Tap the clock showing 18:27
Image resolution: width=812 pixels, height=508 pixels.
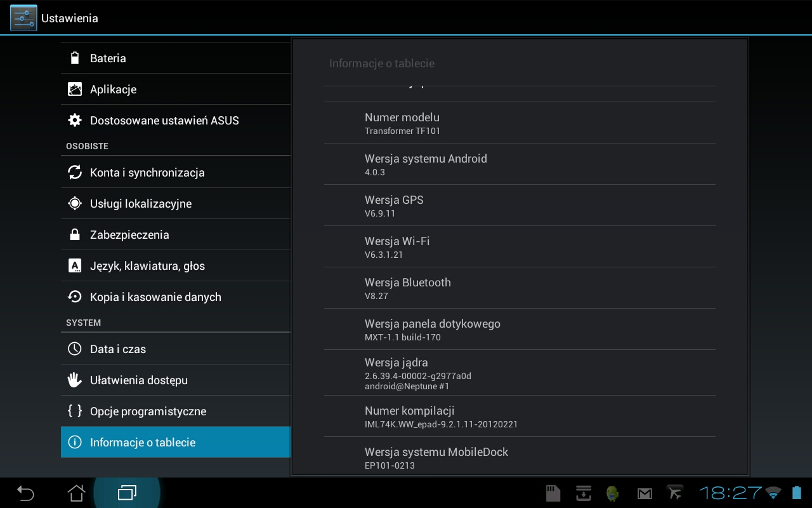[x=730, y=493]
